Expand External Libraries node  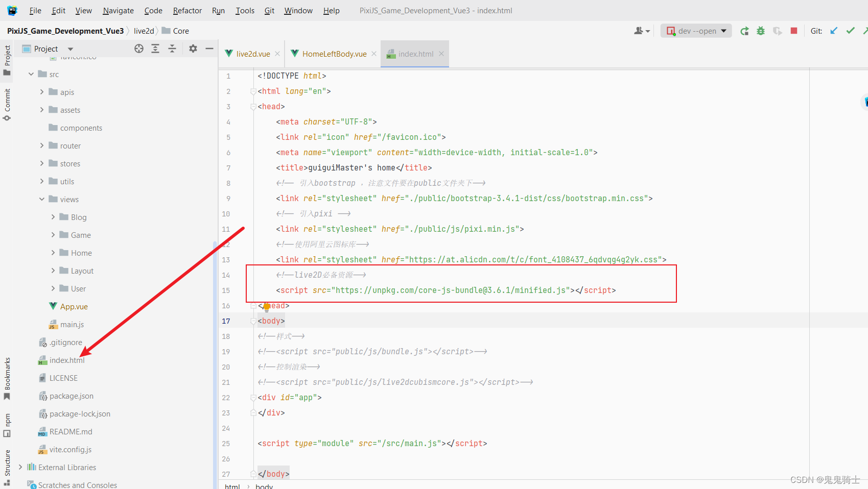tap(20, 467)
